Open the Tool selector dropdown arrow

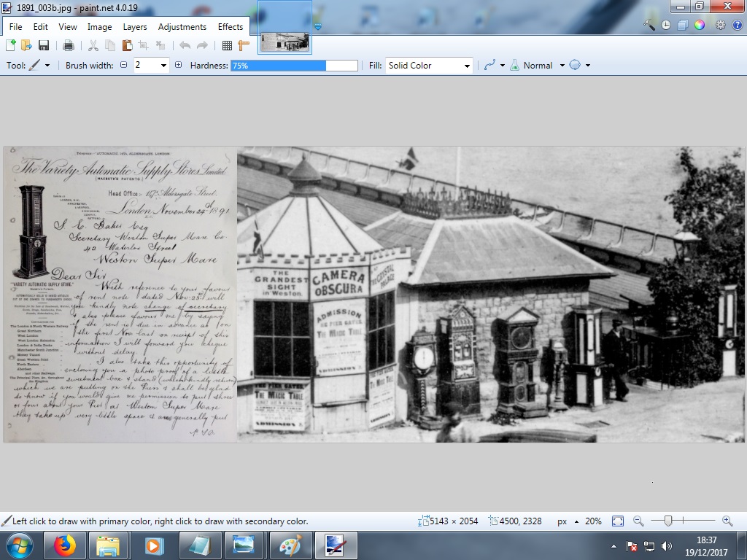47,65
